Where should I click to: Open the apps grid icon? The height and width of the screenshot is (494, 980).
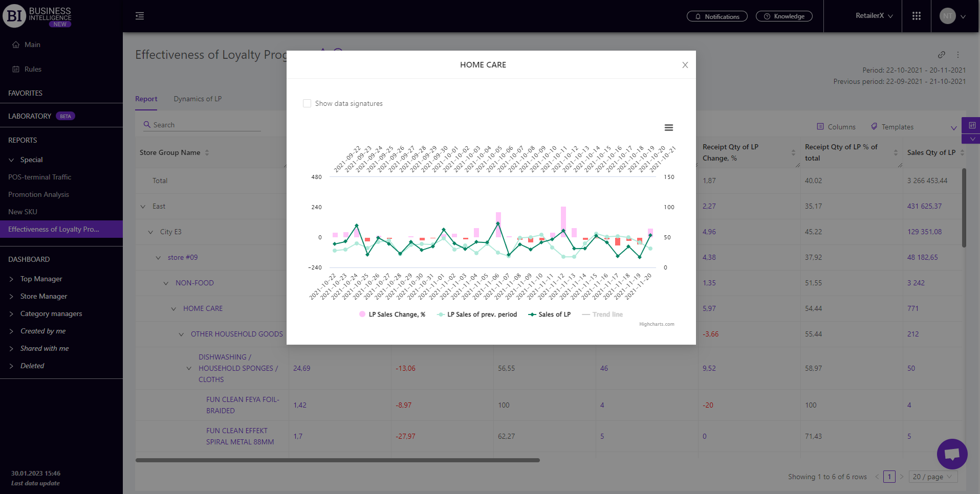coord(916,16)
